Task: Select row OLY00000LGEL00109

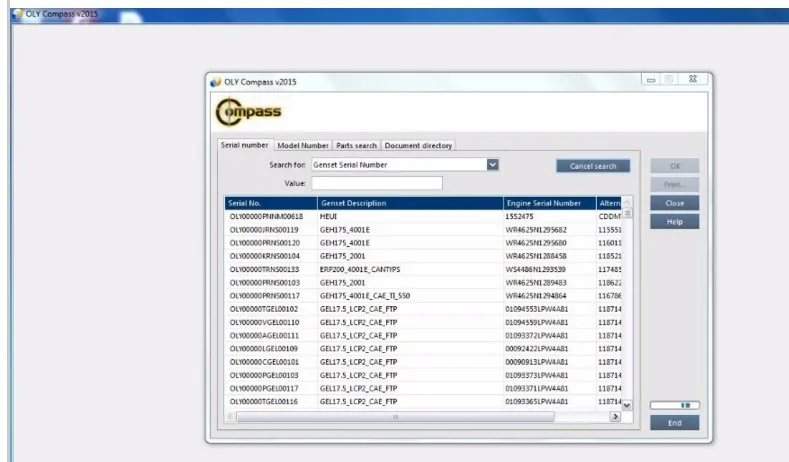Action: (423, 349)
